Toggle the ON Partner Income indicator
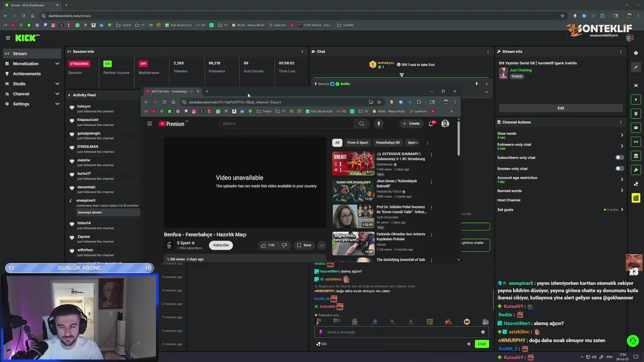 (107, 64)
